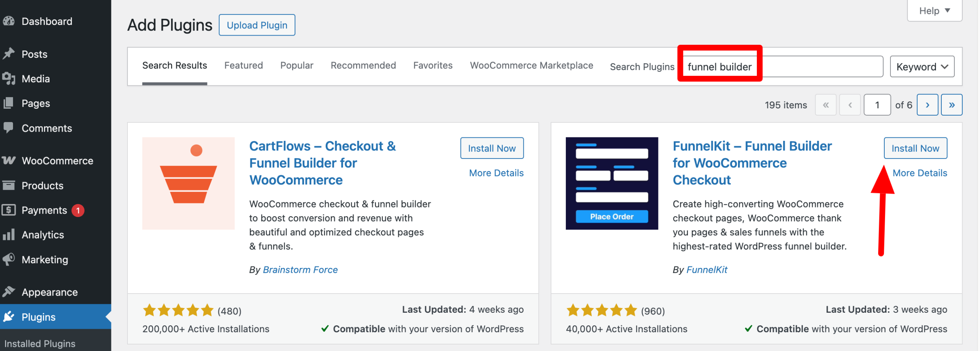
Task: Expand the Help dropdown panel
Action: (x=934, y=11)
